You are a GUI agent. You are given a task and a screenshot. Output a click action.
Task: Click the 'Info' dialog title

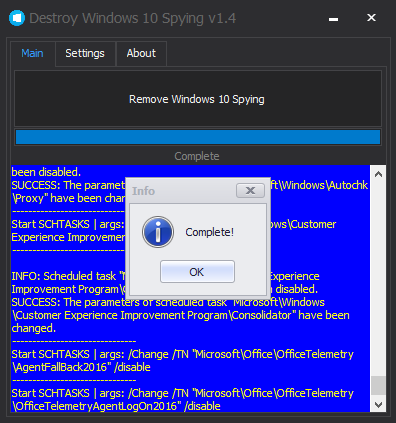[x=143, y=191]
